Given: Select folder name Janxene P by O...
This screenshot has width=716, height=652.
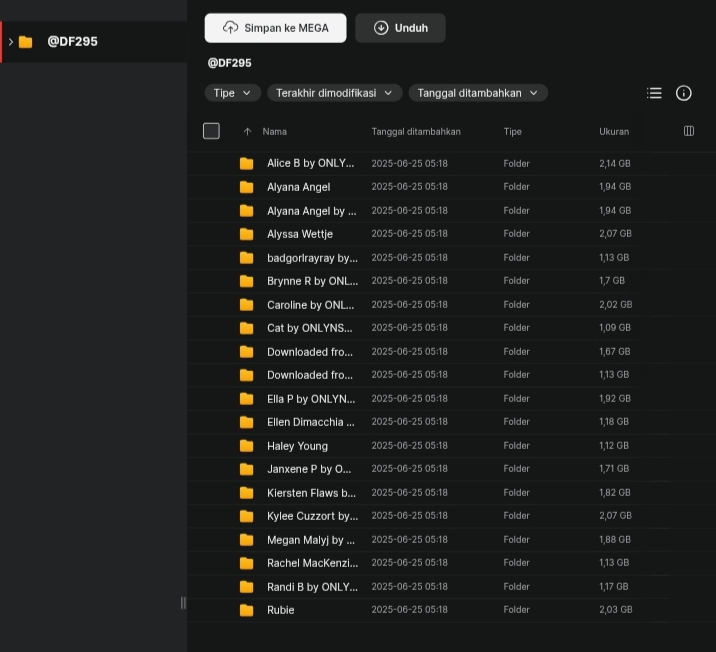Looking at the screenshot, I should point(309,469).
